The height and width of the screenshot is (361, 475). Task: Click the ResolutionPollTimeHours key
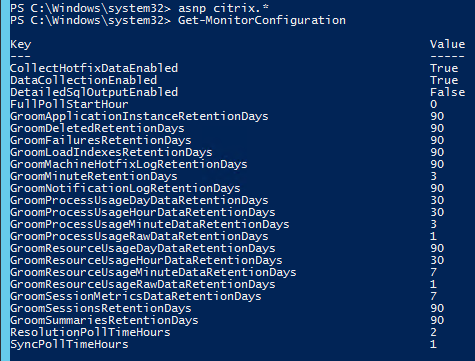(x=90, y=332)
